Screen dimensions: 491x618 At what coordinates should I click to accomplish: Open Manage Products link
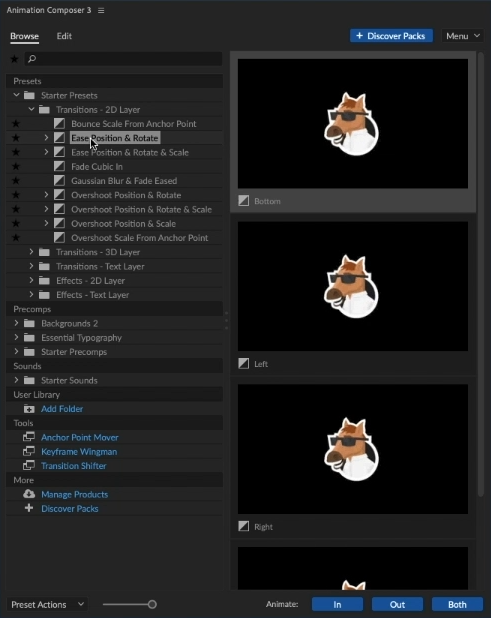(74, 494)
